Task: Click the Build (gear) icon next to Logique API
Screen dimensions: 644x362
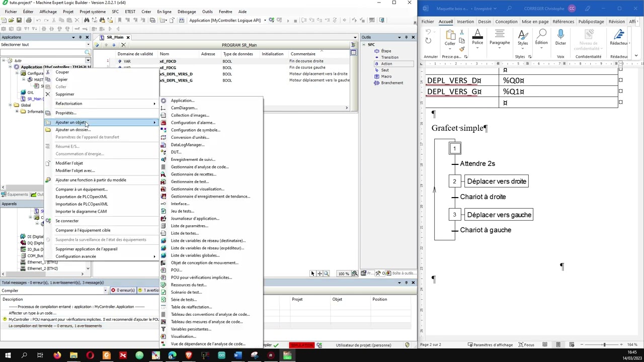Action: [272, 20]
